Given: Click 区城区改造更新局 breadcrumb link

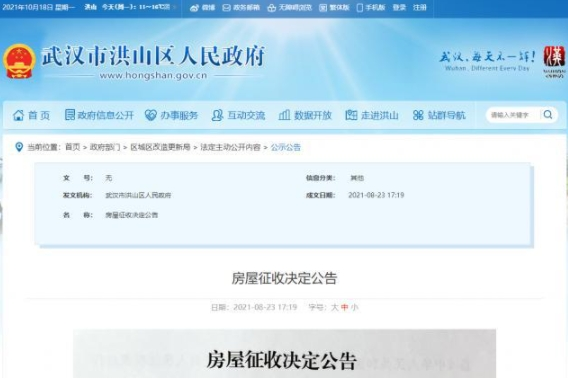Looking at the screenshot, I should coord(160,147).
